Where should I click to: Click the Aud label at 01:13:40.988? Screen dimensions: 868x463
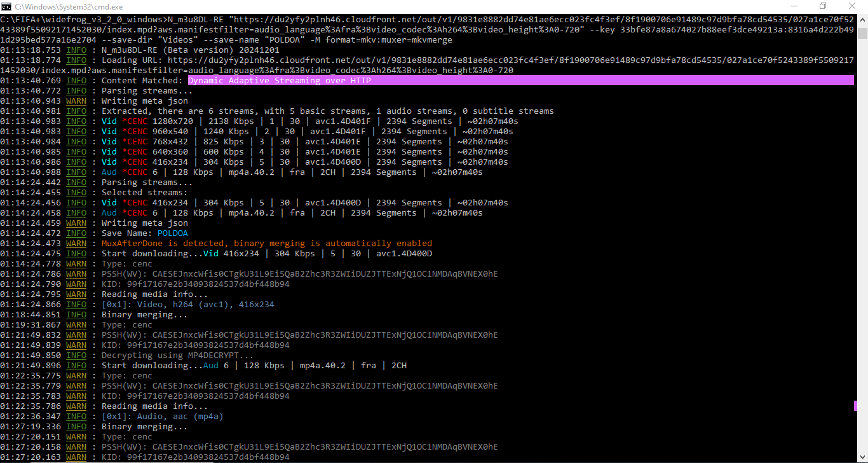point(109,172)
